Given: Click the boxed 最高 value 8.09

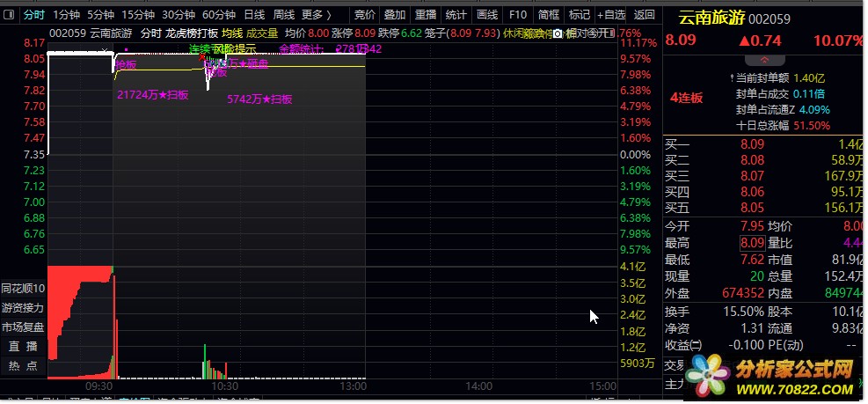Looking at the screenshot, I should [752, 243].
